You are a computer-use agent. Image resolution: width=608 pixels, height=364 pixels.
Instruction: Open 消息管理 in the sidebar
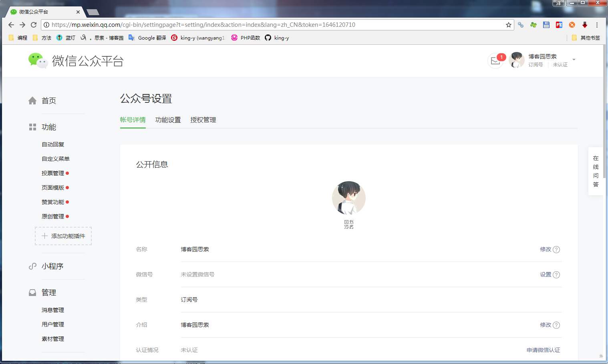point(53,310)
